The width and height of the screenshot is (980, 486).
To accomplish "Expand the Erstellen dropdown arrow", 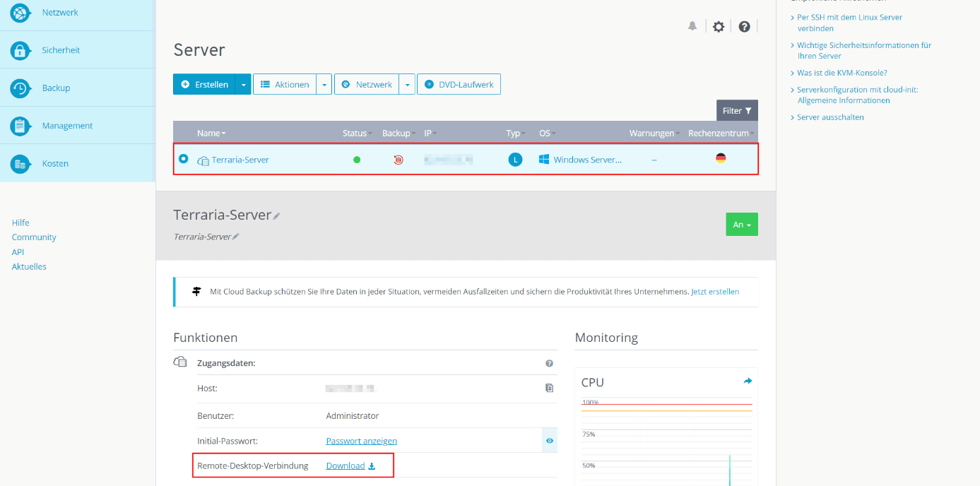I will point(243,84).
